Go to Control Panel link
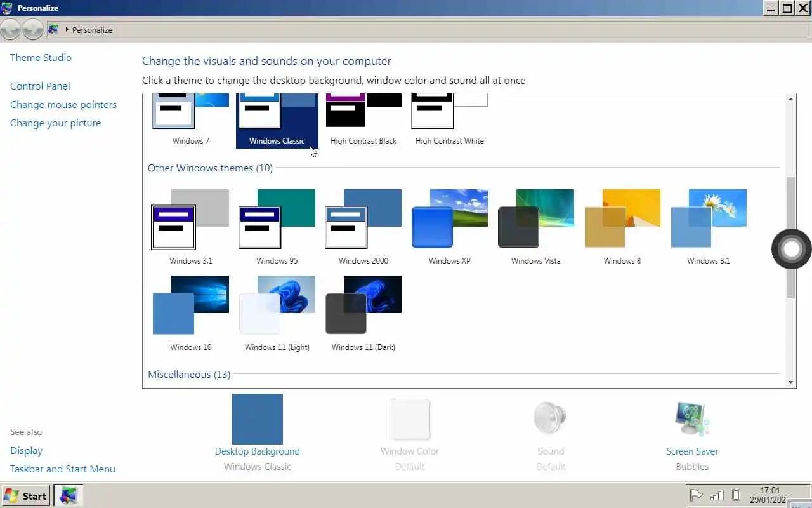The height and width of the screenshot is (508, 812). [40, 86]
